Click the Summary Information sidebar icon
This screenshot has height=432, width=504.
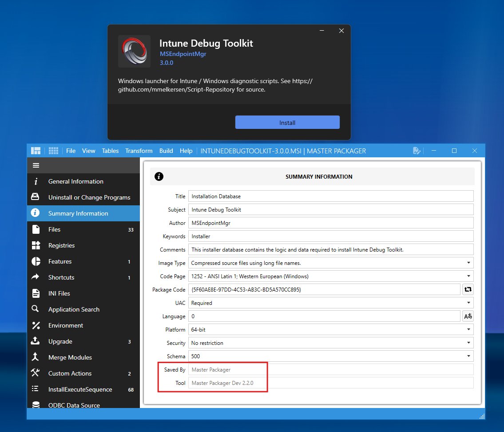click(x=35, y=213)
